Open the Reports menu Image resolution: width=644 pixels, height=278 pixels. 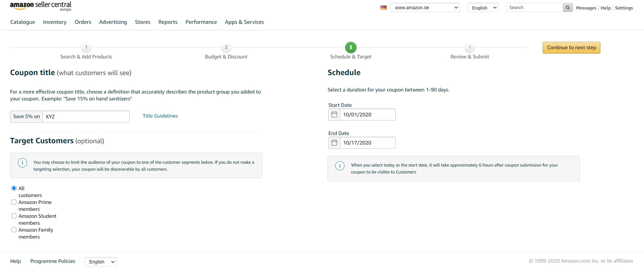[168, 22]
